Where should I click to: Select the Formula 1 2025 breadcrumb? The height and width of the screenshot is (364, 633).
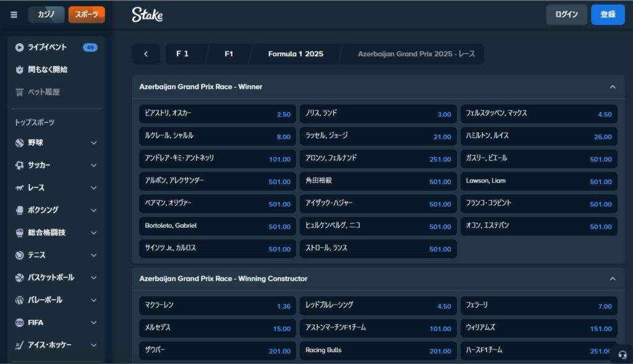(295, 54)
